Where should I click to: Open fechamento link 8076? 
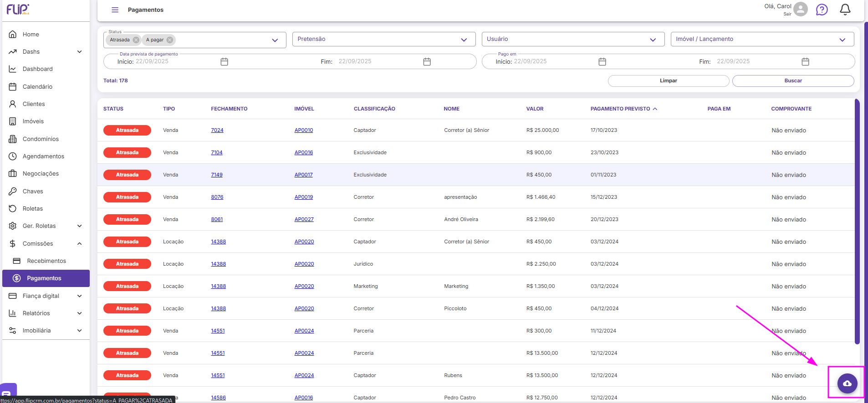[217, 197]
